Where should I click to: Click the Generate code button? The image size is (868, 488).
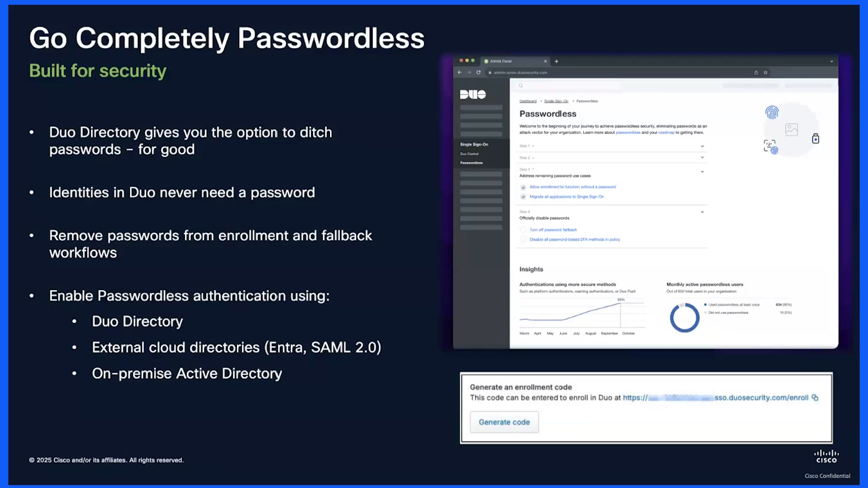coord(504,422)
